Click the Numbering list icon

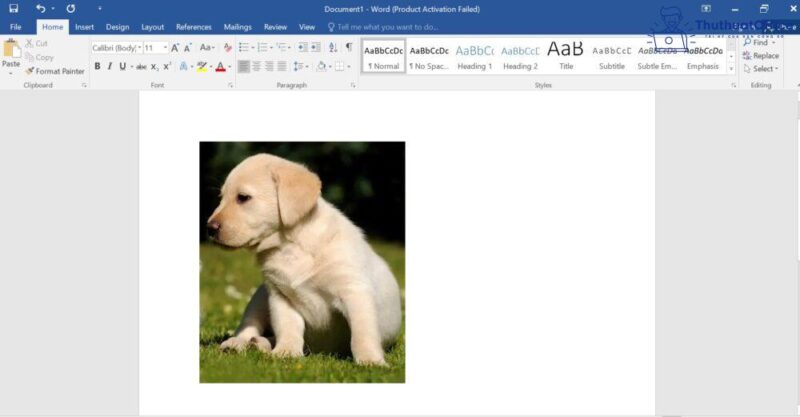(262, 47)
